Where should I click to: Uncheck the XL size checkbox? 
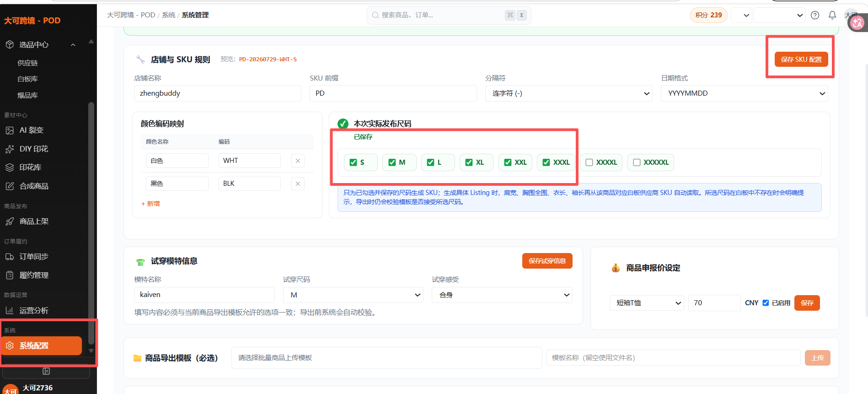click(x=469, y=162)
